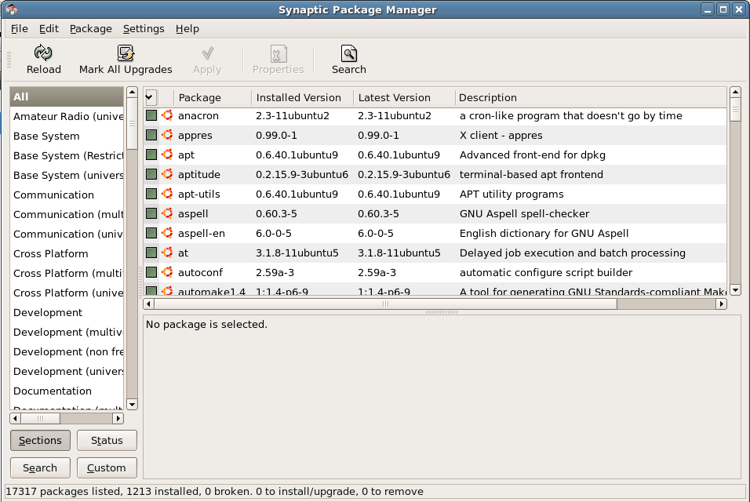Open the Properties toolbar icon
This screenshot has height=502, width=750.
tap(278, 54)
